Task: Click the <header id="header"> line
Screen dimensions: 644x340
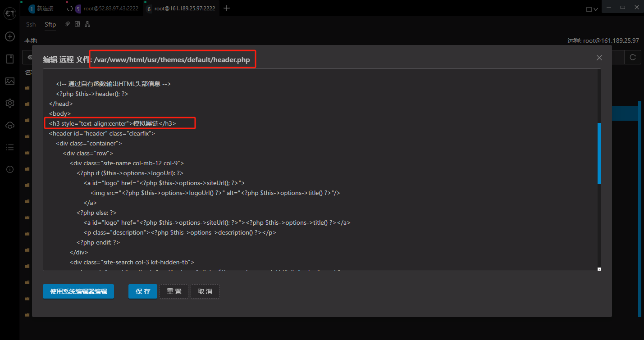Action: (x=102, y=133)
